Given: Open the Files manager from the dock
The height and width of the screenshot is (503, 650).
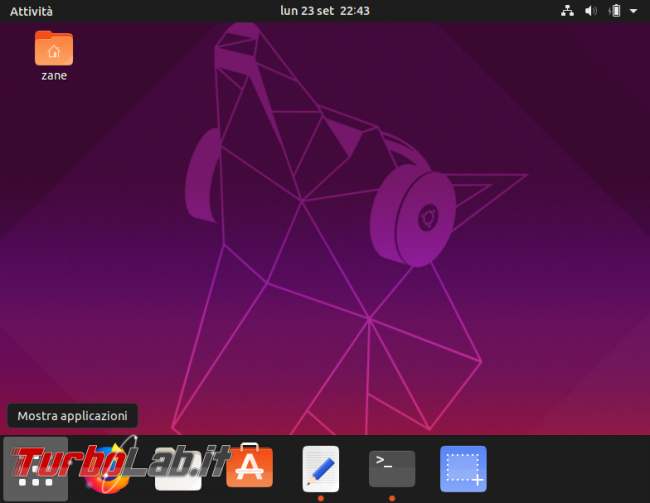Looking at the screenshot, I should pos(178,469).
